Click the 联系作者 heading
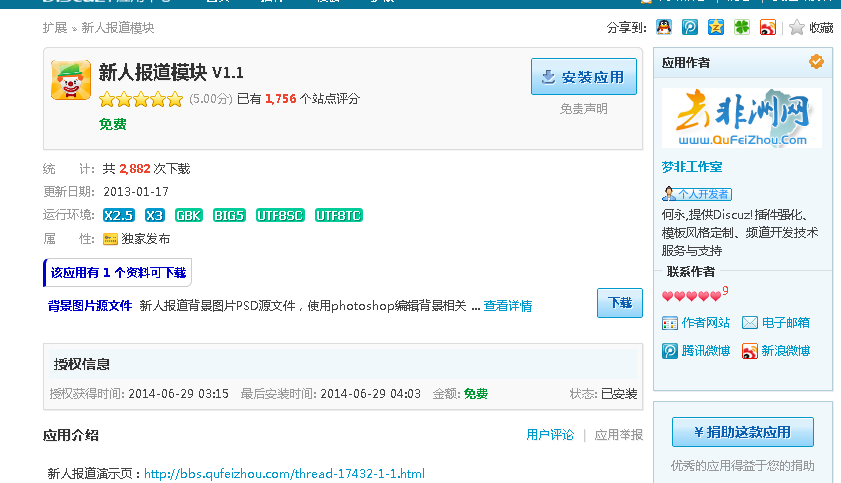 691,272
